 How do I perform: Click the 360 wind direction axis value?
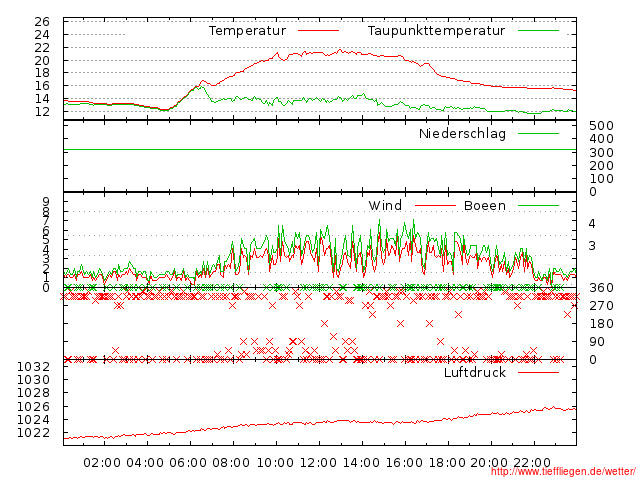(x=601, y=288)
